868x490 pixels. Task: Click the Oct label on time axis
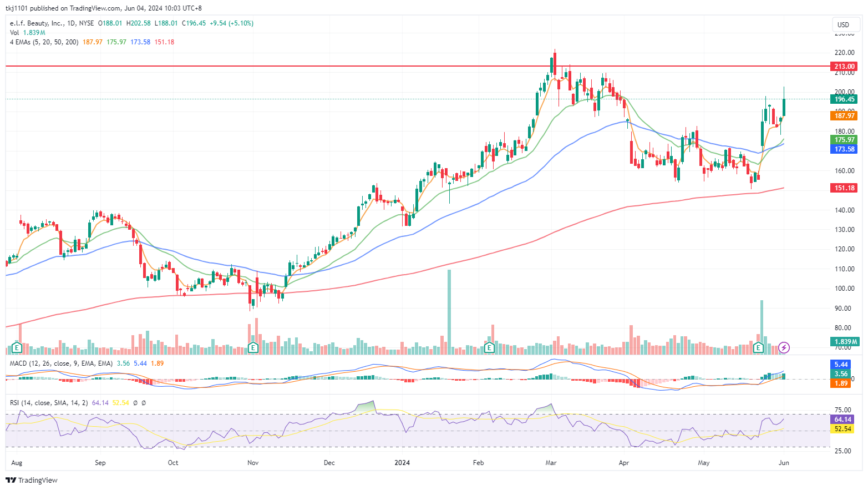tap(173, 463)
